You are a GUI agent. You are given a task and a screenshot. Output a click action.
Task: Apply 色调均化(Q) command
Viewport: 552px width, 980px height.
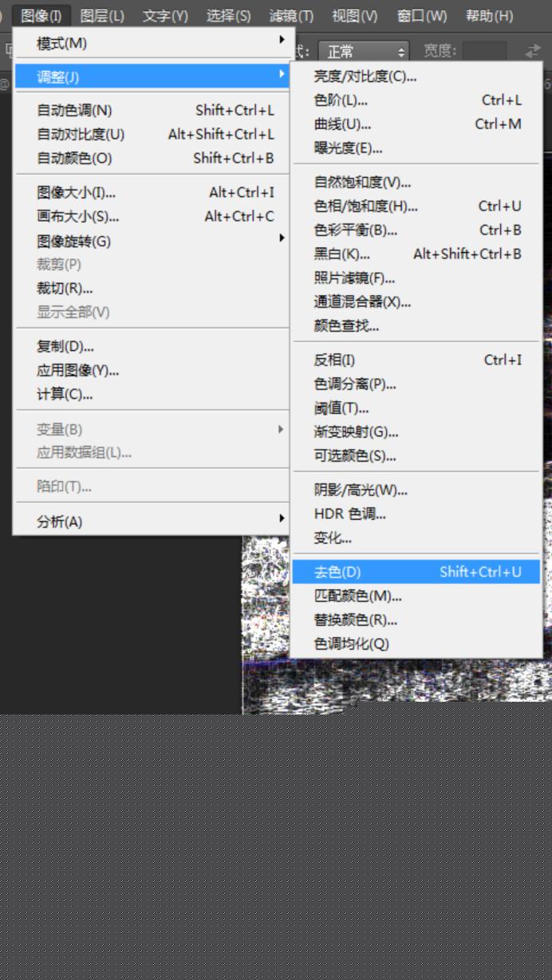416,643
